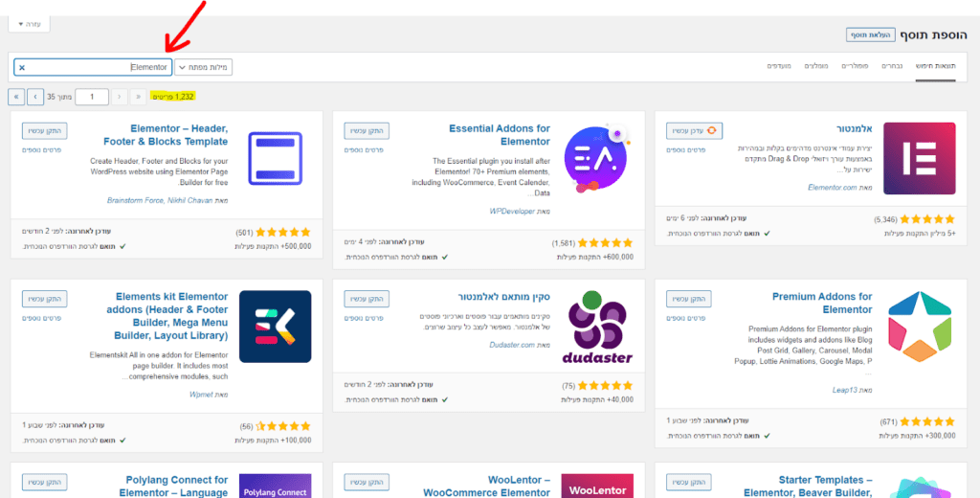Open more details for Essential Addons
This screenshot has width=980, height=498.
click(x=364, y=150)
